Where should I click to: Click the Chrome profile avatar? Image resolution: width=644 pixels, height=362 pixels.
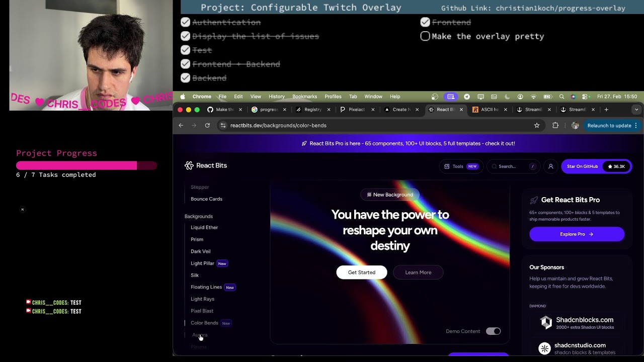(x=575, y=125)
